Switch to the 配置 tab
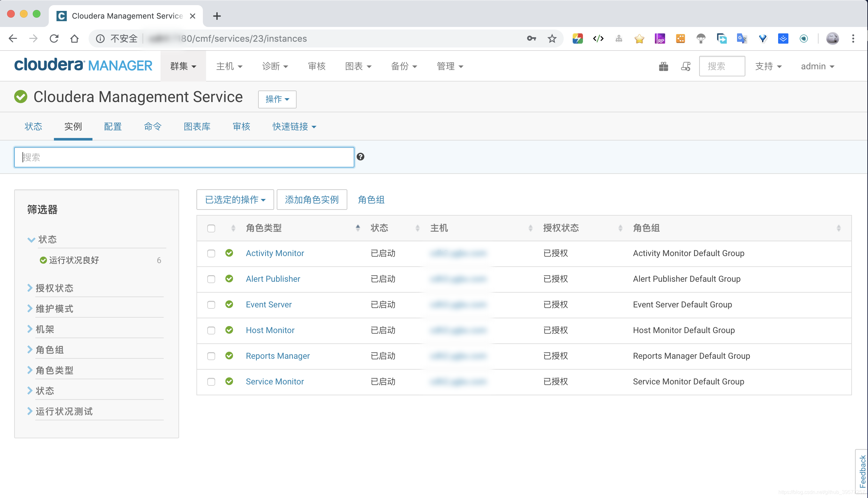Image resolution: width=868 pixels, height=498 pixels. 113,126
